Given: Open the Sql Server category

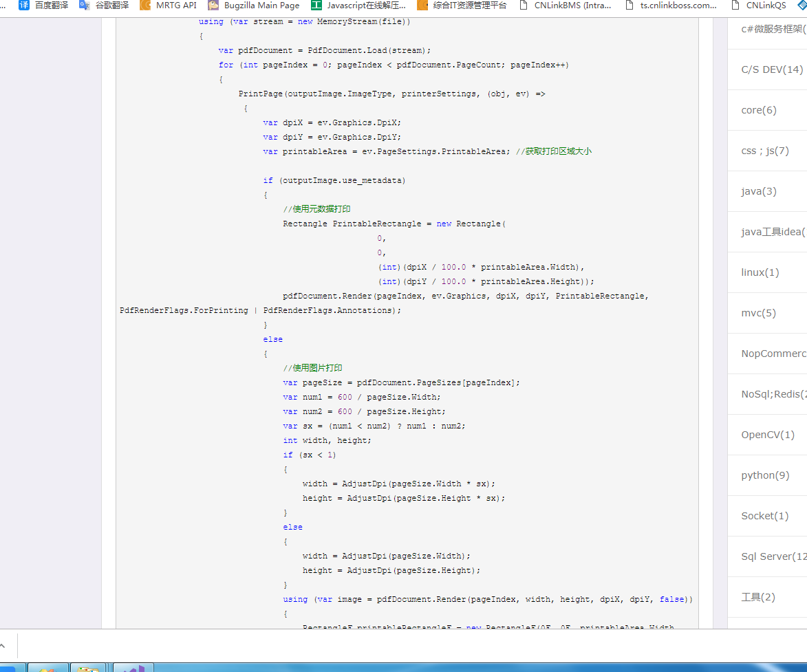Looking at the screenshot, I should click(x=773, y=556).
